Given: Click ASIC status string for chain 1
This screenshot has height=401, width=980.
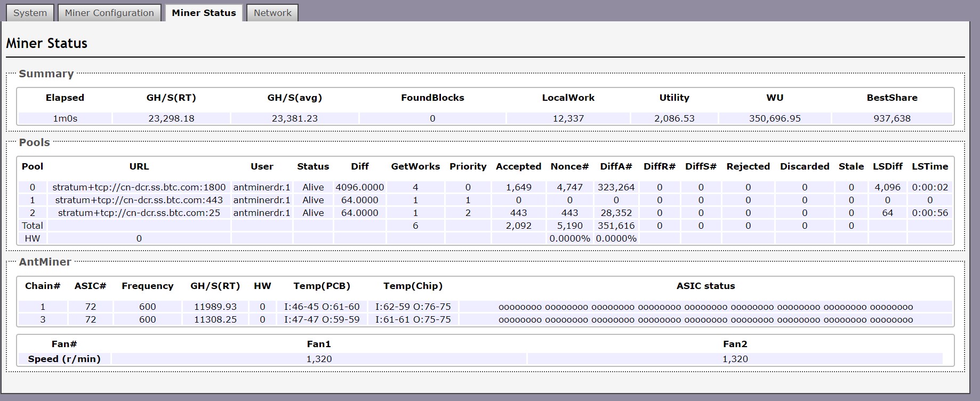Looking at the screenshot, I should (x=706, y=307).
